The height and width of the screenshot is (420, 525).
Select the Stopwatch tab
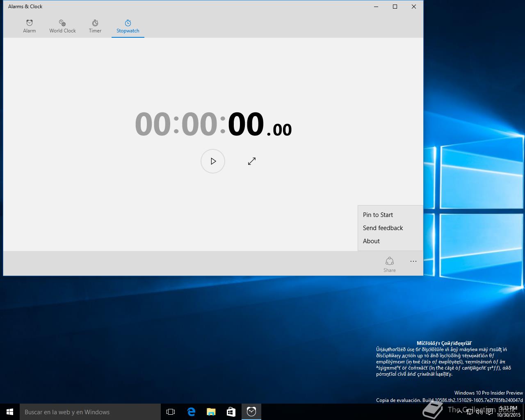(x=128, y=26)
